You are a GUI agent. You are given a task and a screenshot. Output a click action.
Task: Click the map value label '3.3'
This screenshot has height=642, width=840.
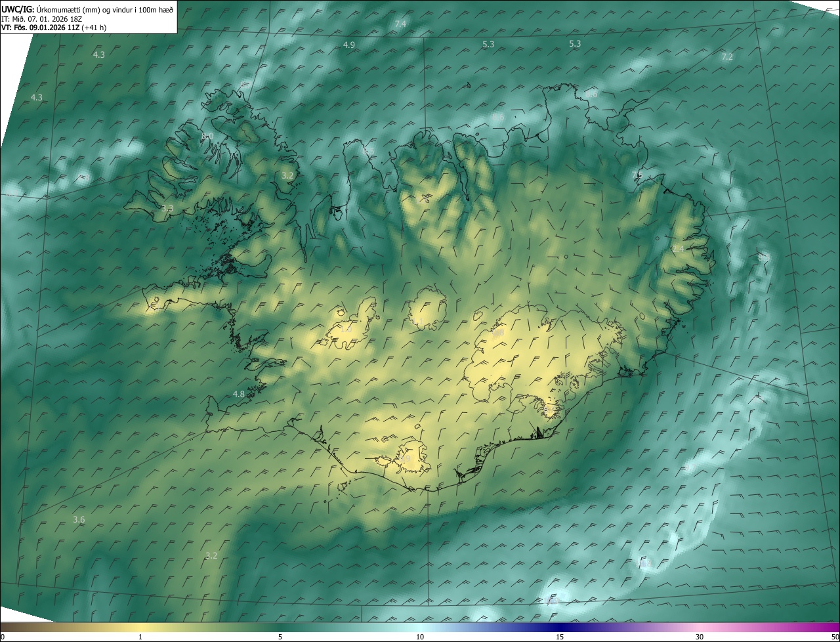click(167, 208)
